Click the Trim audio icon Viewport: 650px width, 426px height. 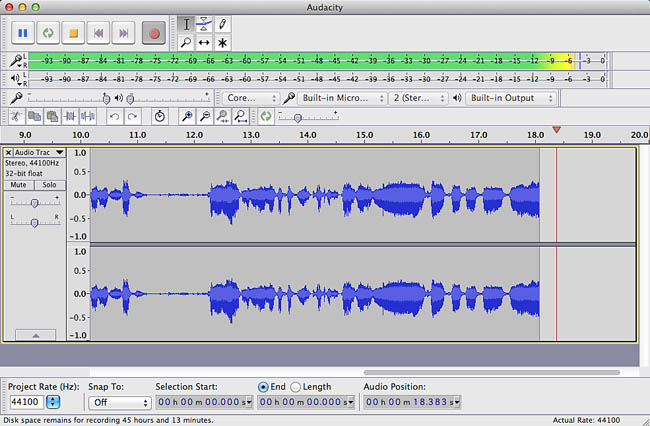click(70, 116)
